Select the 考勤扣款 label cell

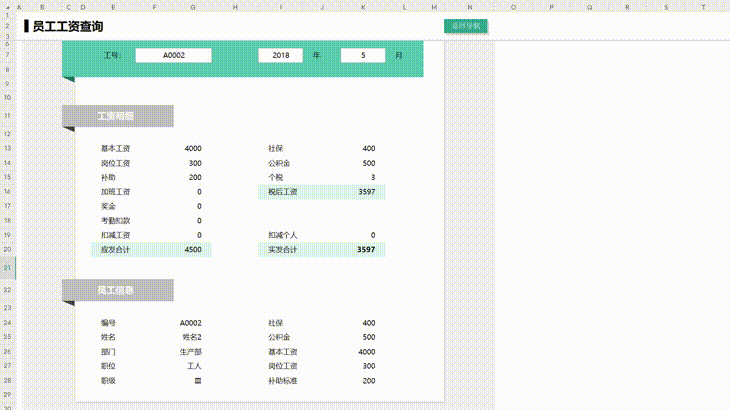(116, 221)
